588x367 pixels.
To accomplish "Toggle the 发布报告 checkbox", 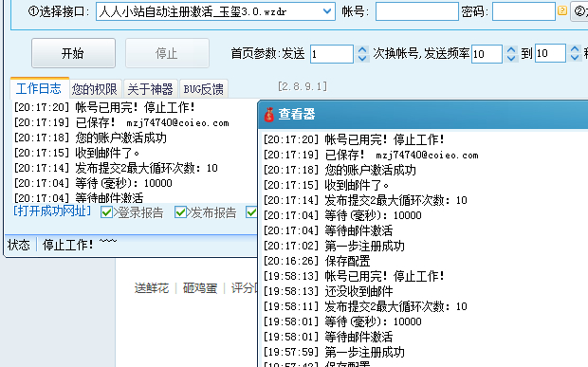I will click(x=180, y=212).
